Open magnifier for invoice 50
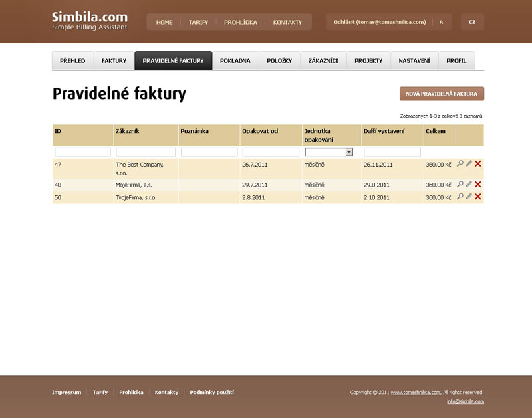 [460, 196]
